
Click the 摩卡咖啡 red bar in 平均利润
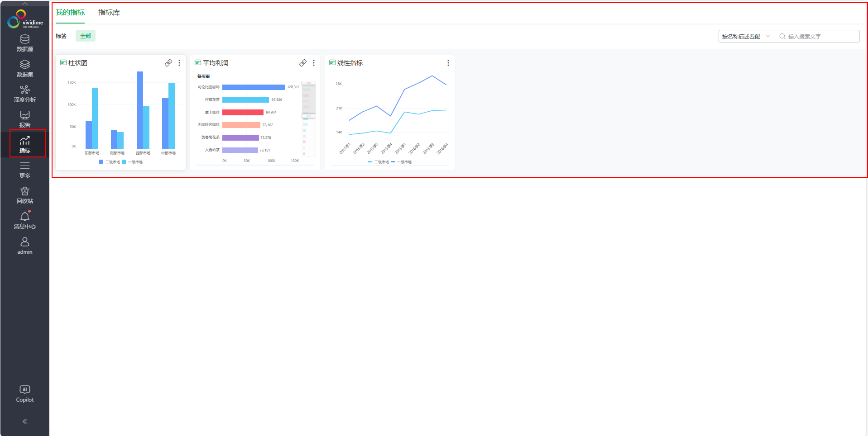coord(243,113)
